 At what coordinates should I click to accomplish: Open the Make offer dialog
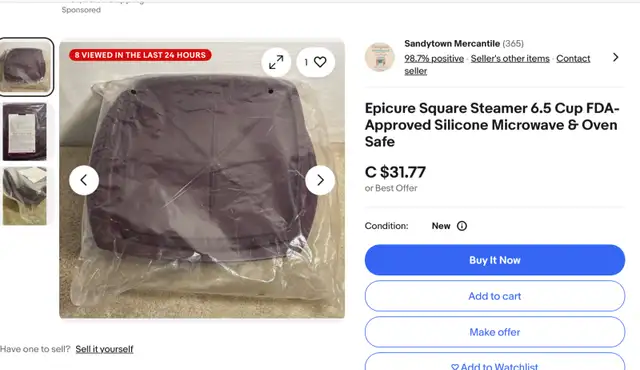(x=495, y=332)
